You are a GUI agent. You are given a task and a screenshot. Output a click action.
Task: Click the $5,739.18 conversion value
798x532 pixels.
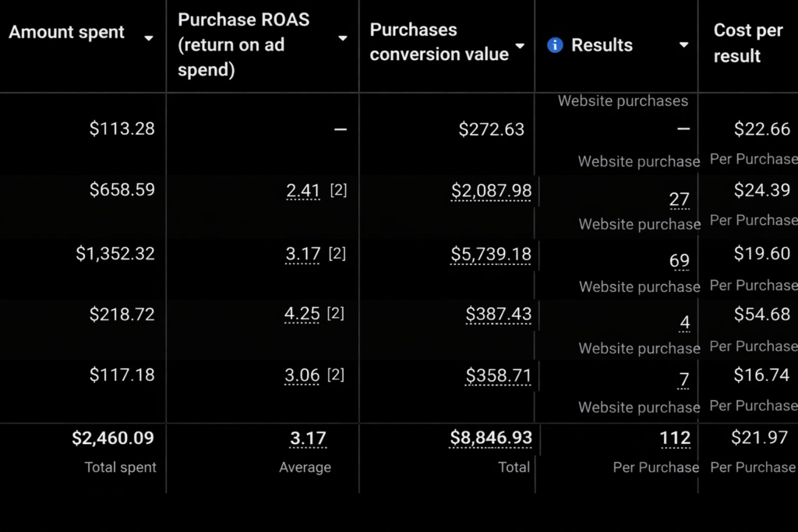(x=491, y=254)
